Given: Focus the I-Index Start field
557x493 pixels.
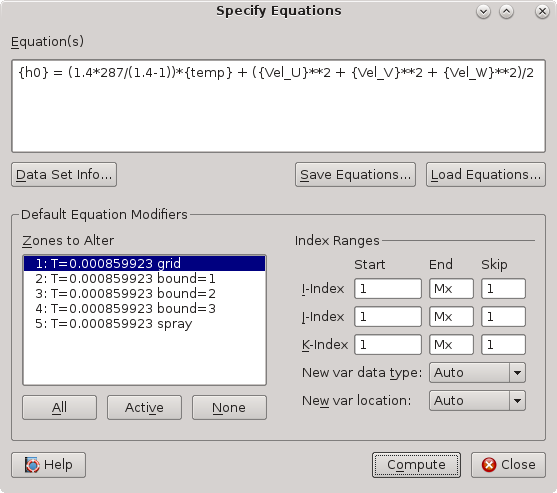Looking at the screenshot, I should click(x=388, y=289).
